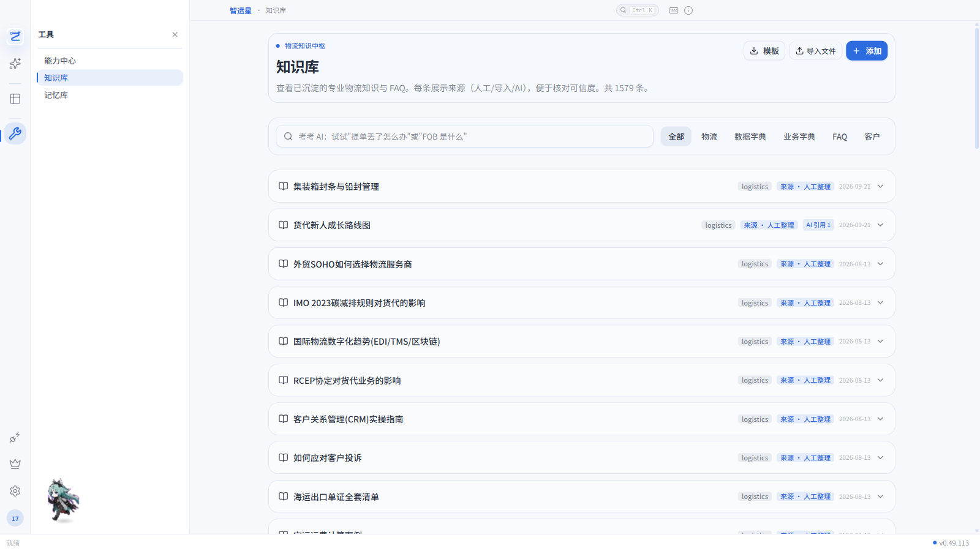Image resolution: width=980 pixels, height=551 pixels.
Task: Click book icon of 货代新人成长路线图
Action: click(284, 225)
